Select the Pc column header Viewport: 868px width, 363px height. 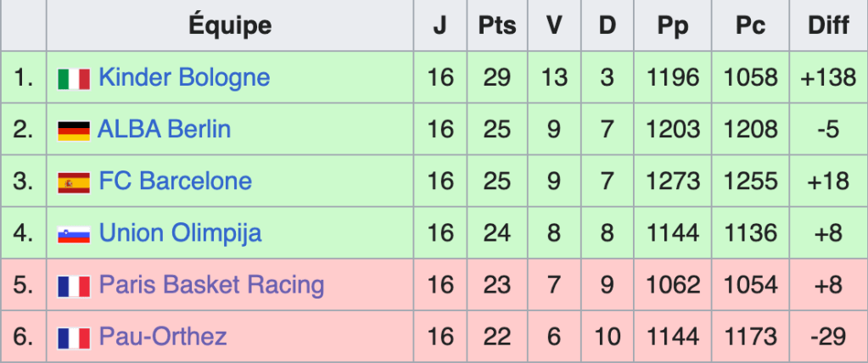click(x=750, y=25)
